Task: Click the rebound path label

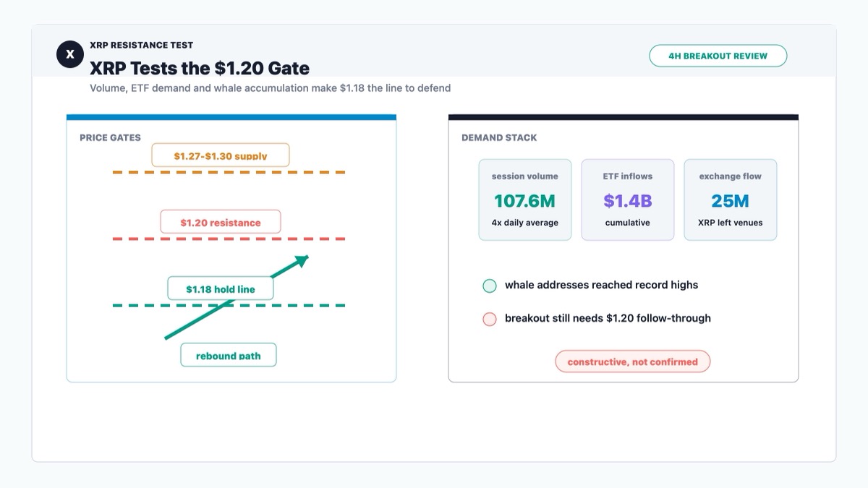Action: (229, 355)
